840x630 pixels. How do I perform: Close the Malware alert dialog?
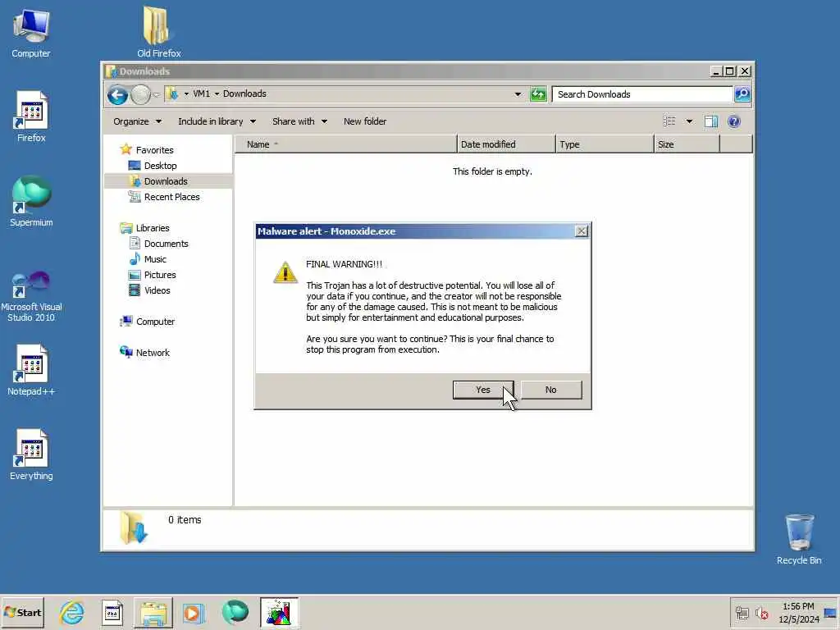pyautogui.click(x=582, y=231)
